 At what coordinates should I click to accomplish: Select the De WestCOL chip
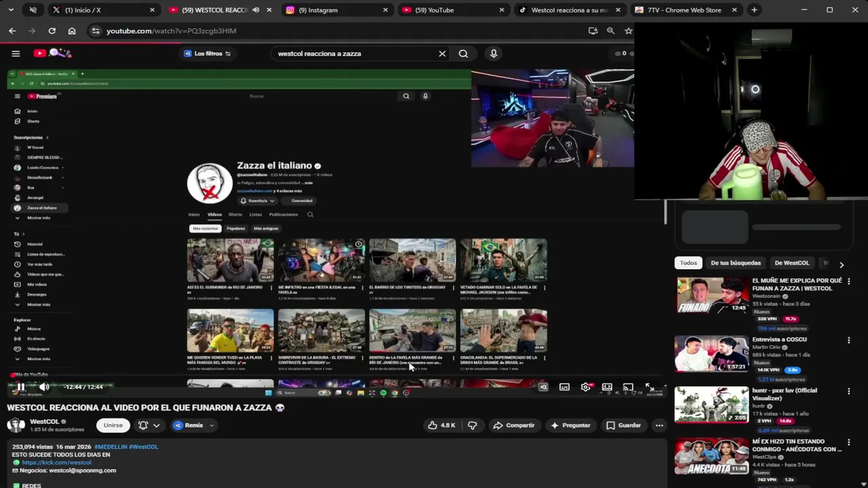pyautogui.click(x=792, y=263)
